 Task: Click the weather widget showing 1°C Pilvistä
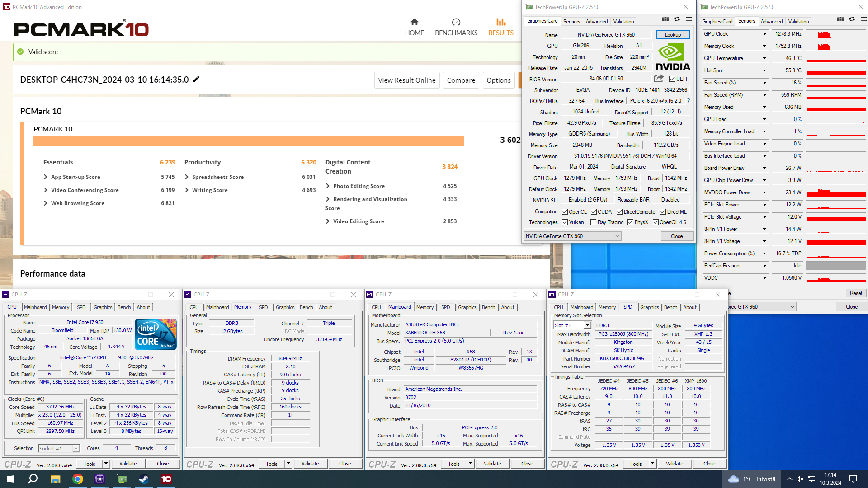click(x=752, y=479)
